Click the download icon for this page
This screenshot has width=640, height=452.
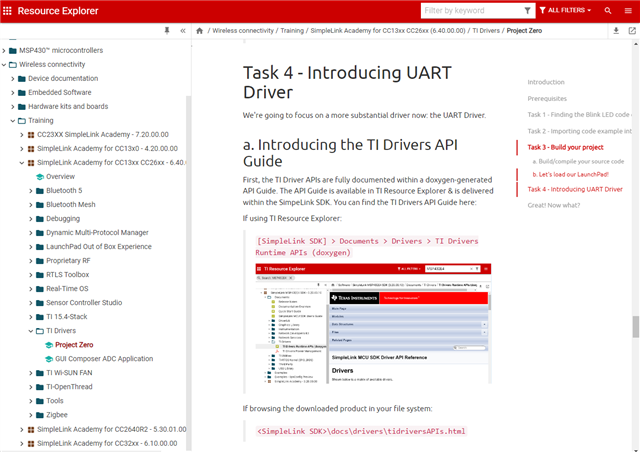(616, 31)
